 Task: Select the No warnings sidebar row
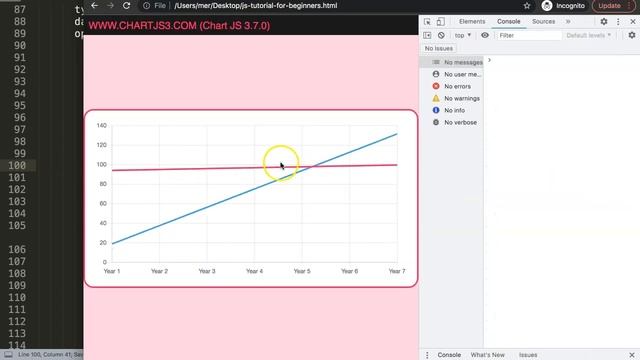[x=452, y=98]
